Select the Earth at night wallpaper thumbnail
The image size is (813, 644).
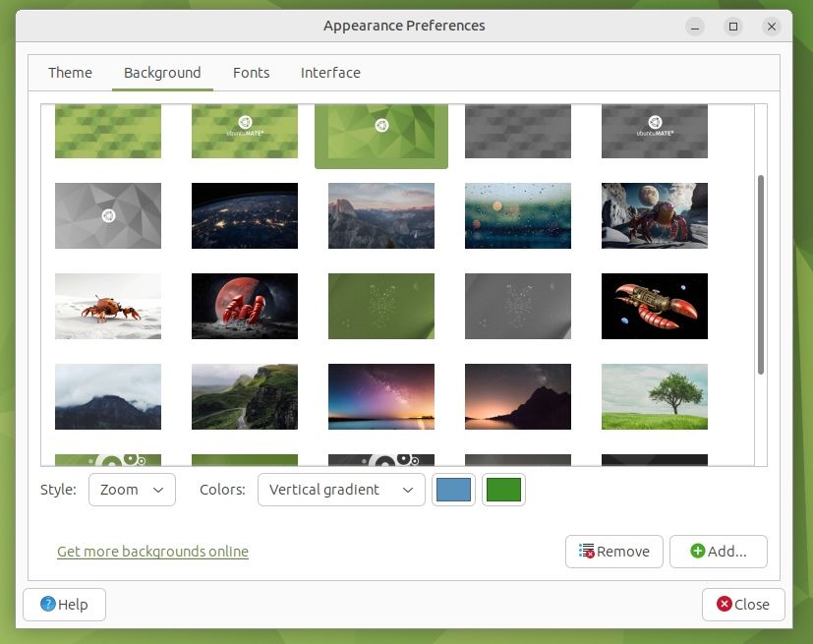pos(245,215)
